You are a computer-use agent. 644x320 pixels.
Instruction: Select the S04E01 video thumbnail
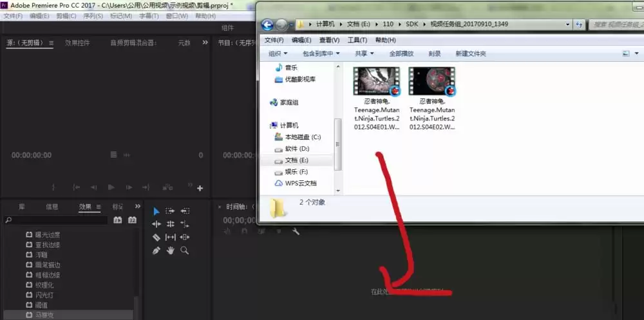[376, 82]
